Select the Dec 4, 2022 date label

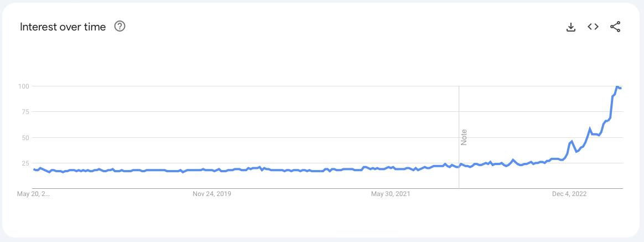569,194
